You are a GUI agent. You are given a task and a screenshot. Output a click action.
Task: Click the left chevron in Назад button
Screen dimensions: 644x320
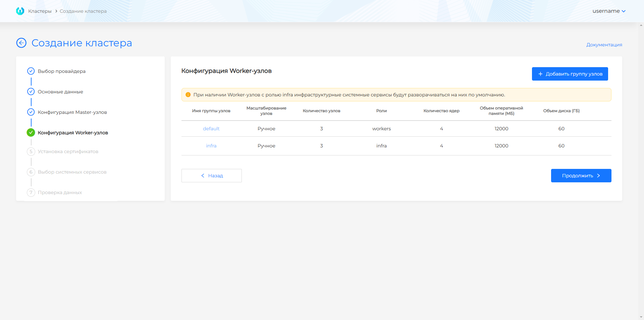tap(202, 175)
